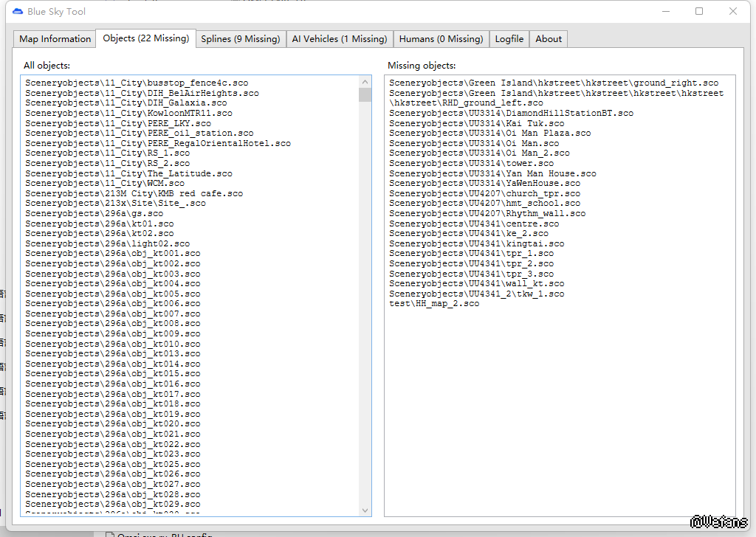Select obj_kt010.sco in the objects list
The image size is (756, 537).
(x=112, y=344)
